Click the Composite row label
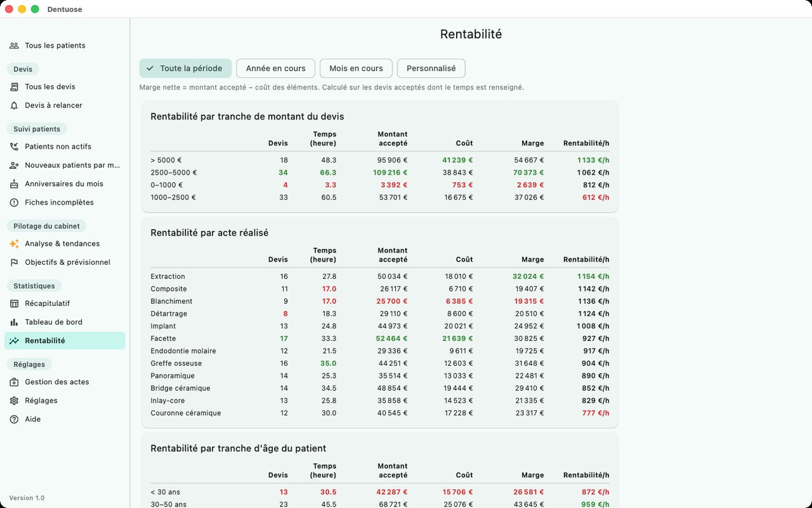The width and height of the screenshot is (812, 508). (x=169, y=289)
